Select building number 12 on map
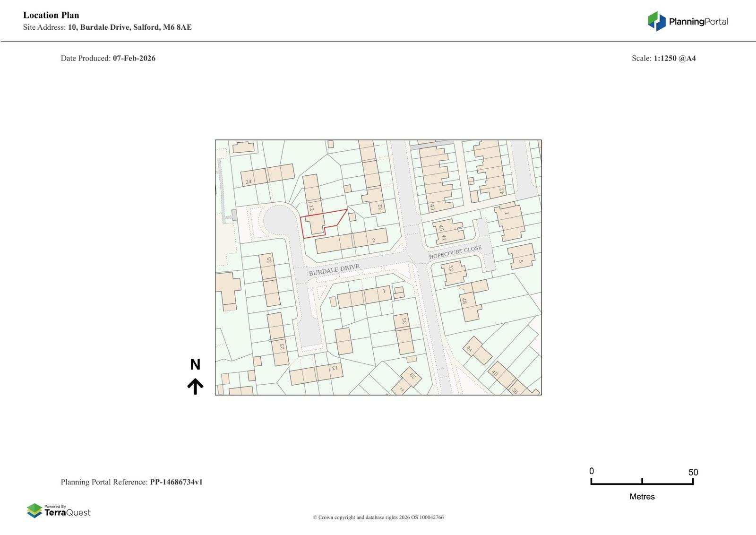This screenshot has width=756, height=535. click(x=311, y=207)
